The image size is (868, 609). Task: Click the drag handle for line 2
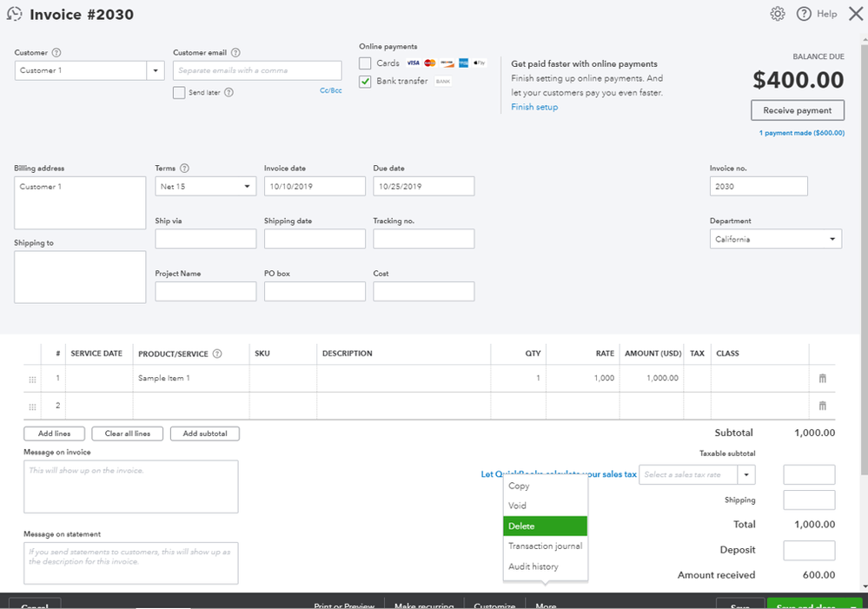(x=33, y=407)
